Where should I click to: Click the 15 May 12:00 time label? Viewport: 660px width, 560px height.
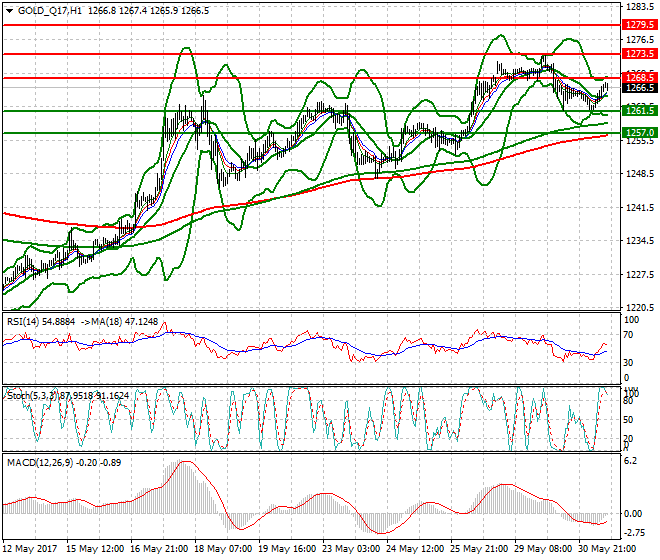tap(95, 549)
